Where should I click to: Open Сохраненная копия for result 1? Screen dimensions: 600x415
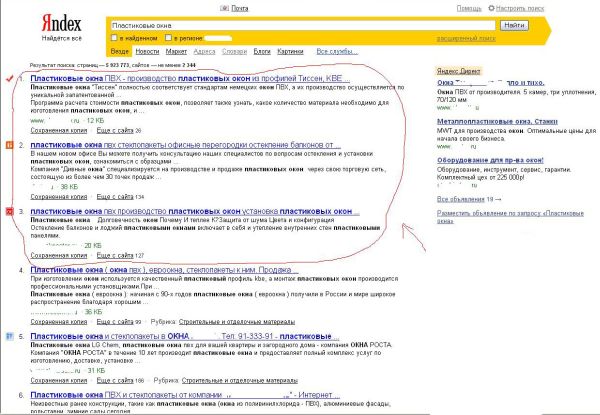pyautogui.click(x=59, y=130)
